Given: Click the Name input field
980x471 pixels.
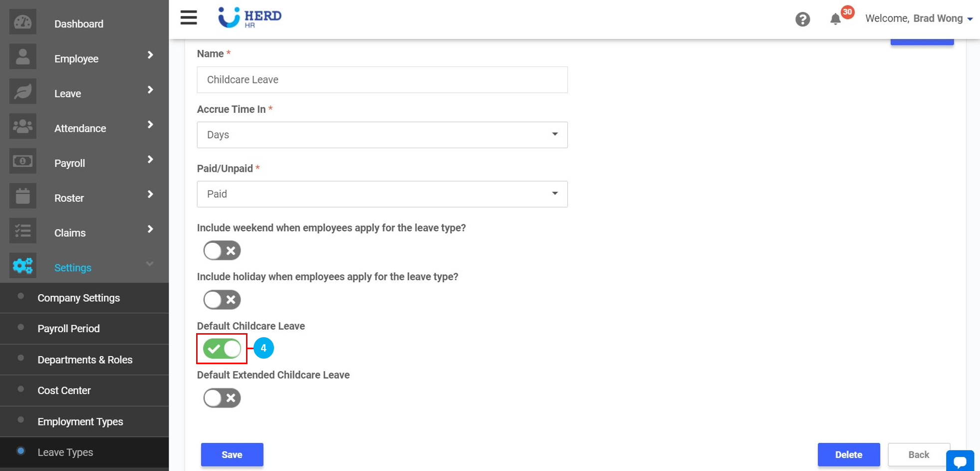Looking at the screenshot, I should [x=382, y=80].
